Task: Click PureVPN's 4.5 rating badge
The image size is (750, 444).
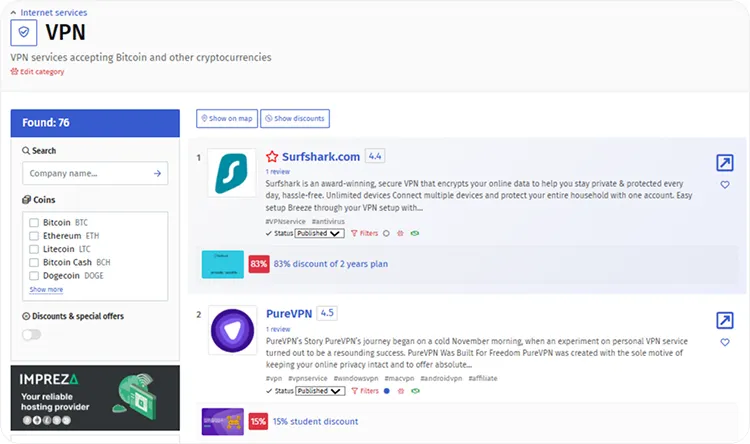Action: pos(327,313)
